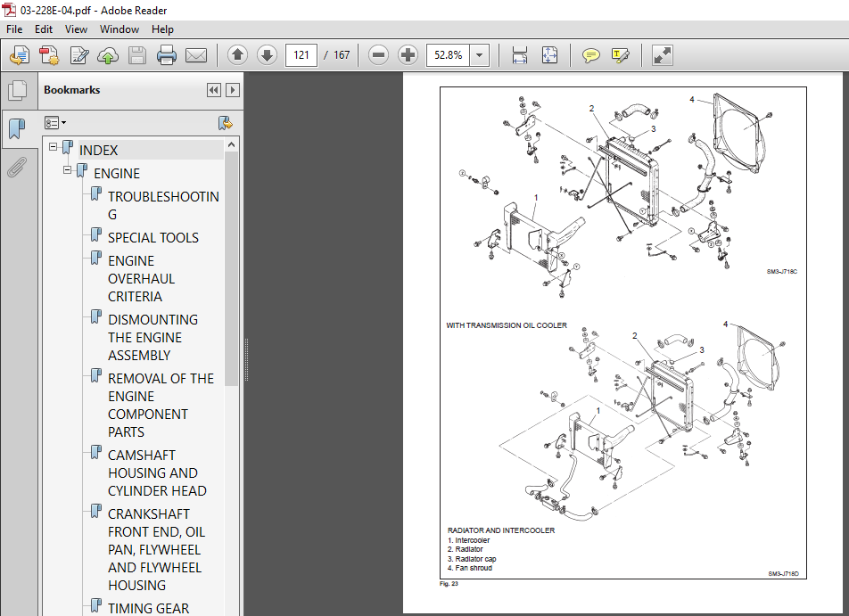Screen dimensions: 849x616
Task: Go to previous page arrow
Action: pyautogui.click(x=237, y=55)
